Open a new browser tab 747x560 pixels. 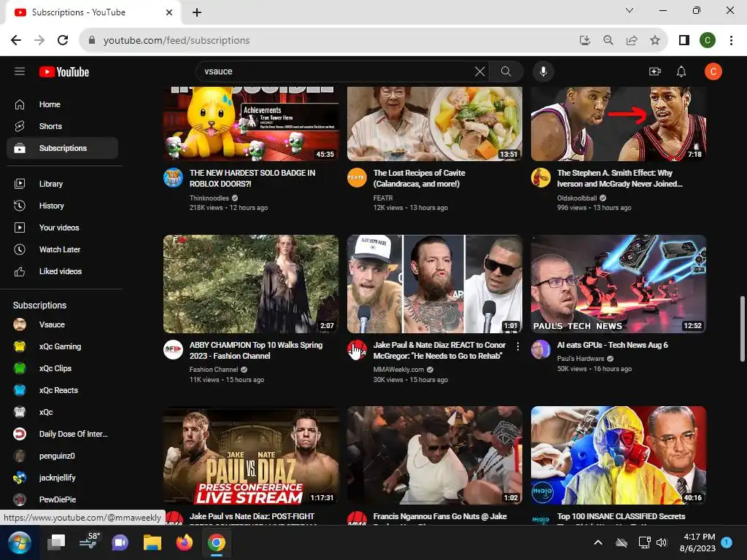pos(197,12)
